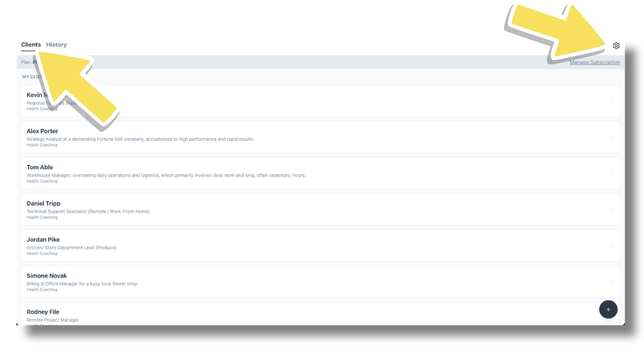Screen dimensions: 644x362
Task: Expand Tom Able's row chevron
Action: pos(612,173)
